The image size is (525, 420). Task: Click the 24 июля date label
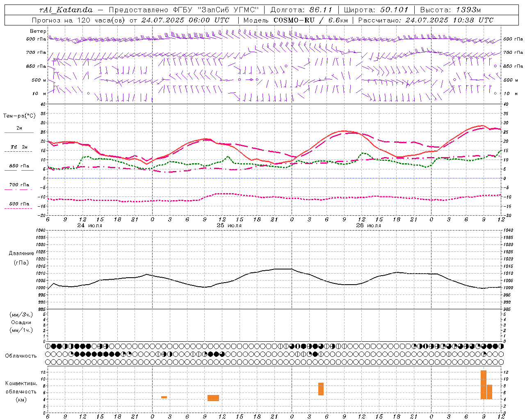coord(90,226)
